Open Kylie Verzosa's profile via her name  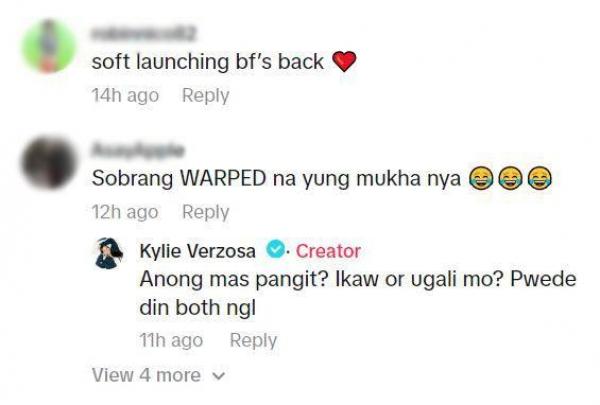tap(197, 251)
